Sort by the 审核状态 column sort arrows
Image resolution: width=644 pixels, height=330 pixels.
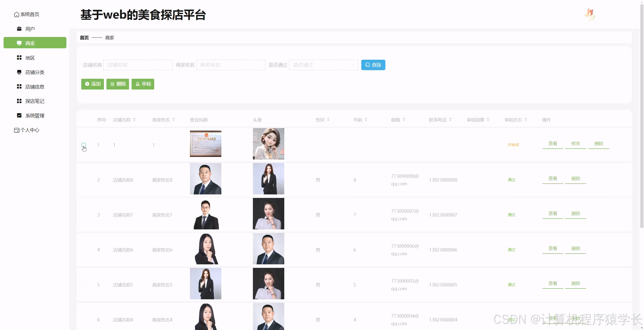pos(526,120)
